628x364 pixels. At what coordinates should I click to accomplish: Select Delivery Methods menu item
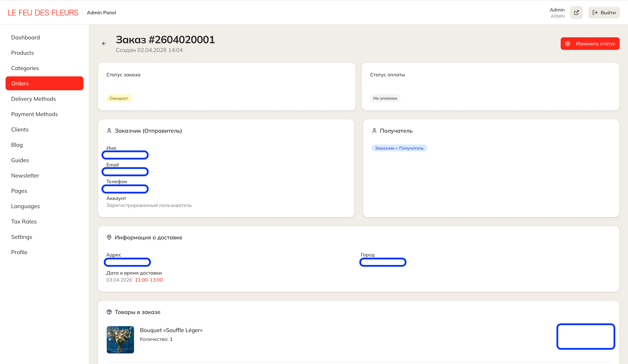pyautogui.click(x=33, y=99)
